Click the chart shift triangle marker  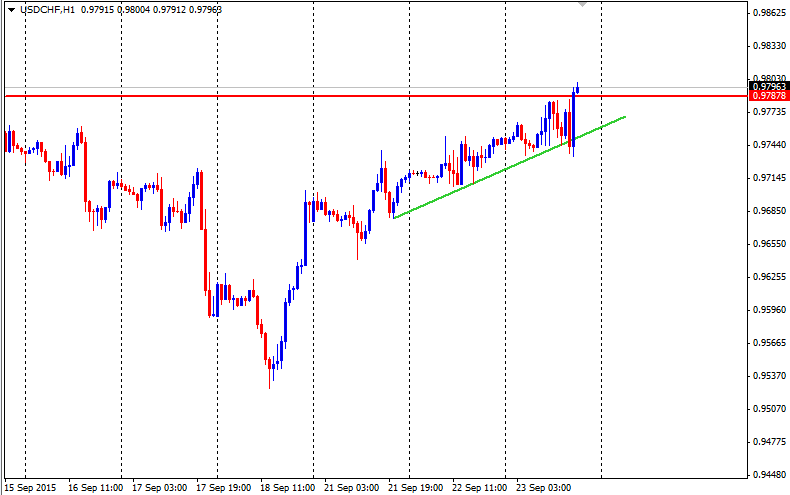(x=582, y=4)
